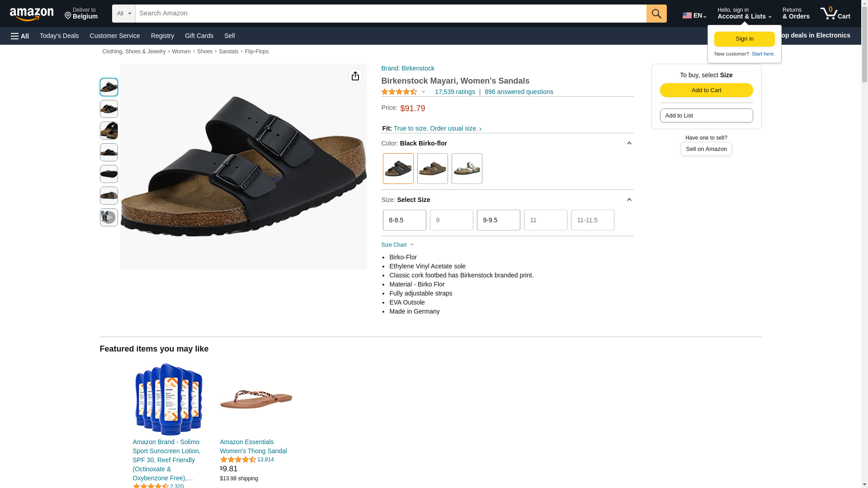Collapse the Color section chevron
Image resolution: width=868 pixels, height=488 pixels.
click(629, 143)
